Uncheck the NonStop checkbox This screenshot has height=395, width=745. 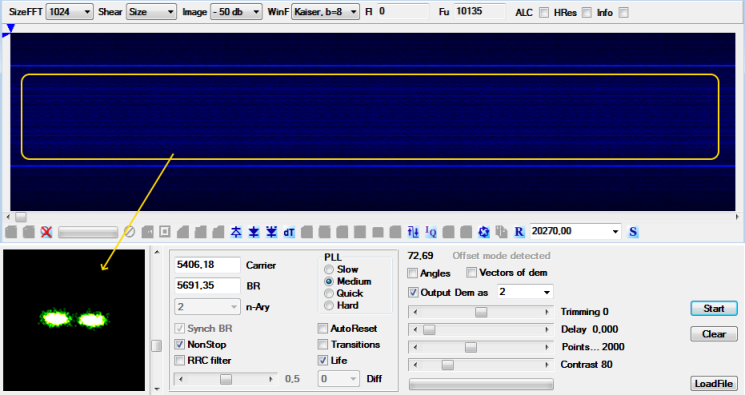180,345
